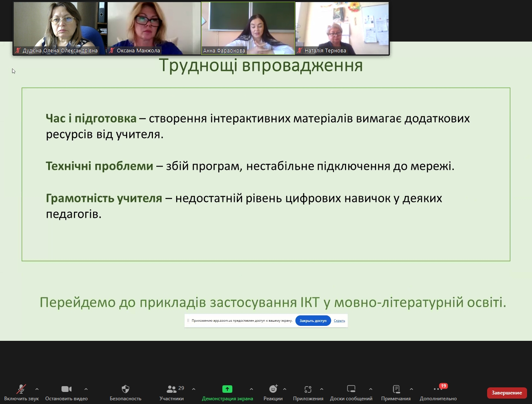The image size is (532, 404).
Task: Open Доски сообщений whiteboard icon
Action: [x=351, y=389]
